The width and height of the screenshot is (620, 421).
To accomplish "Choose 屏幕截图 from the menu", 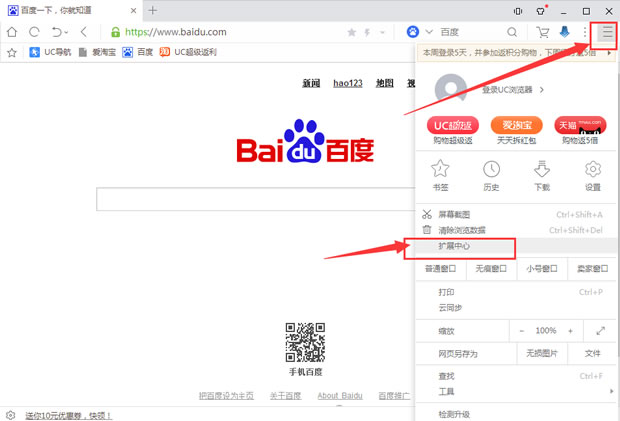I will point(454,214).
